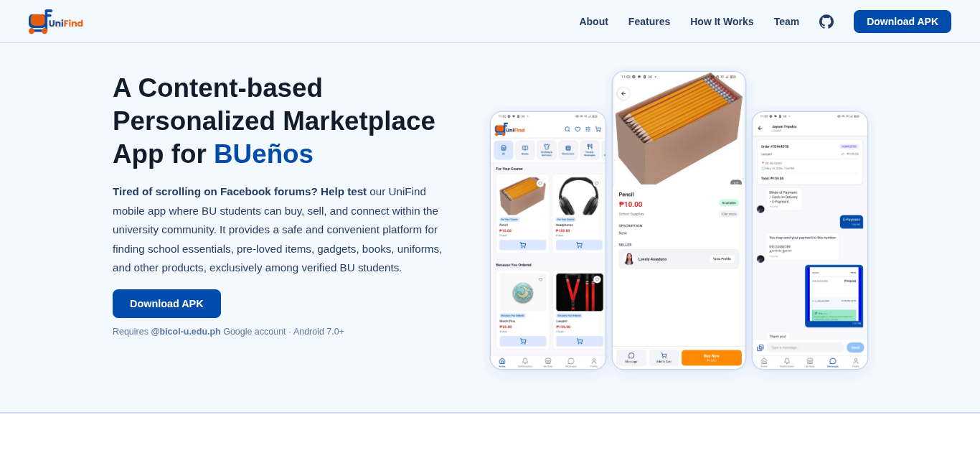Click the 'Because You Ordered' section heading
The height and width of the screenshot is (453, 980).
point(514,265)
